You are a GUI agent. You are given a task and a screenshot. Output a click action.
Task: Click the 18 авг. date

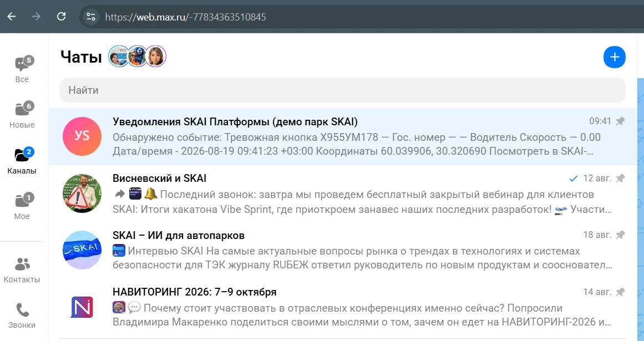coord(597,235)
